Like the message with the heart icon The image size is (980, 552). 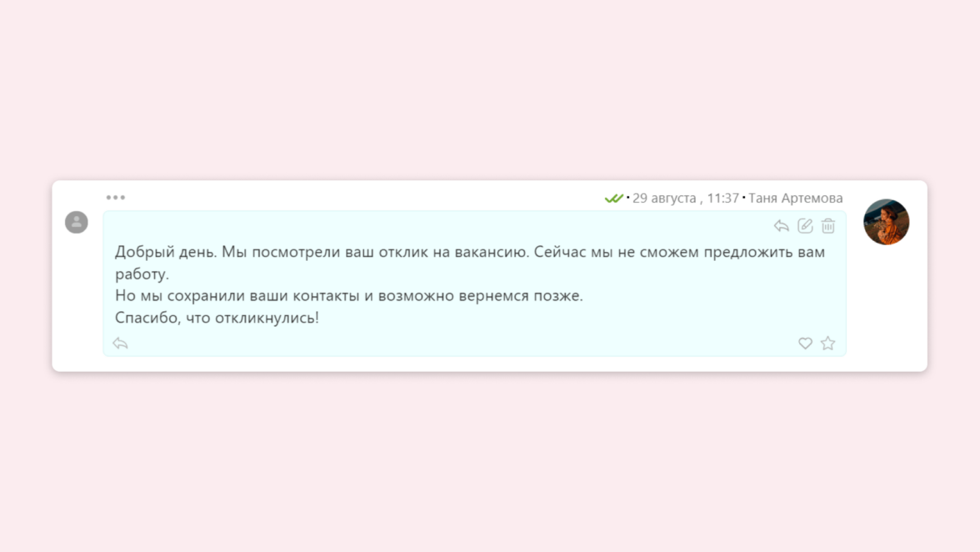805,344
